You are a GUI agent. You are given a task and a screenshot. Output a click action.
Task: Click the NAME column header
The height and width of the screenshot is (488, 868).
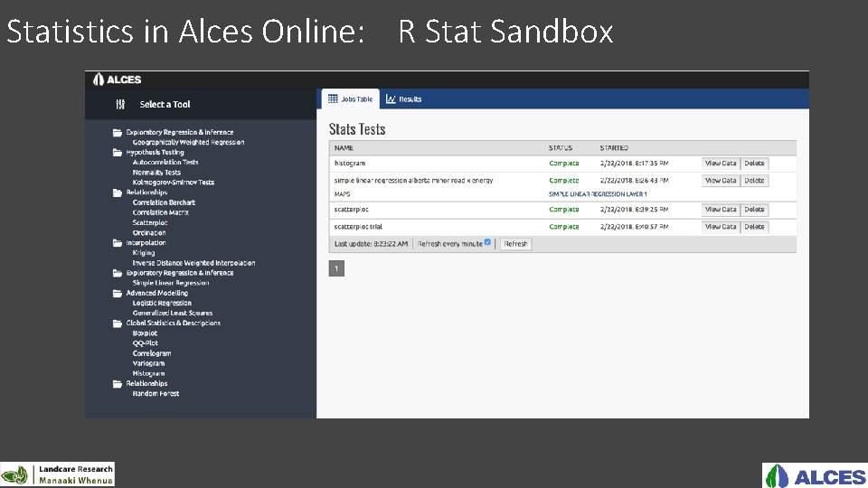pyautogui.click(x=344, y=147)
